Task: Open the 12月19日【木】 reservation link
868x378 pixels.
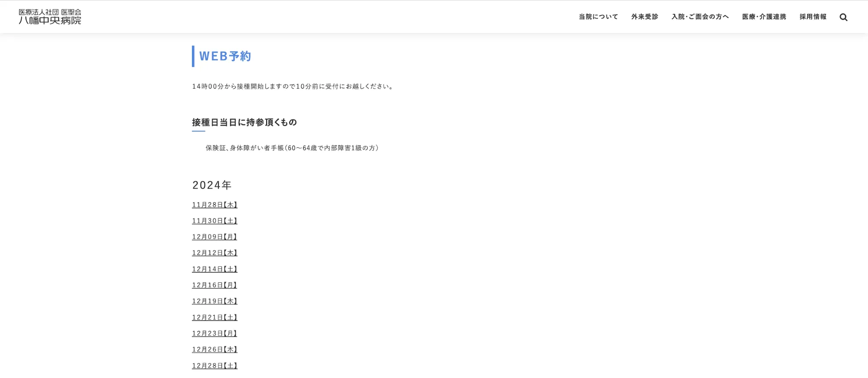Action: point(215,301)
